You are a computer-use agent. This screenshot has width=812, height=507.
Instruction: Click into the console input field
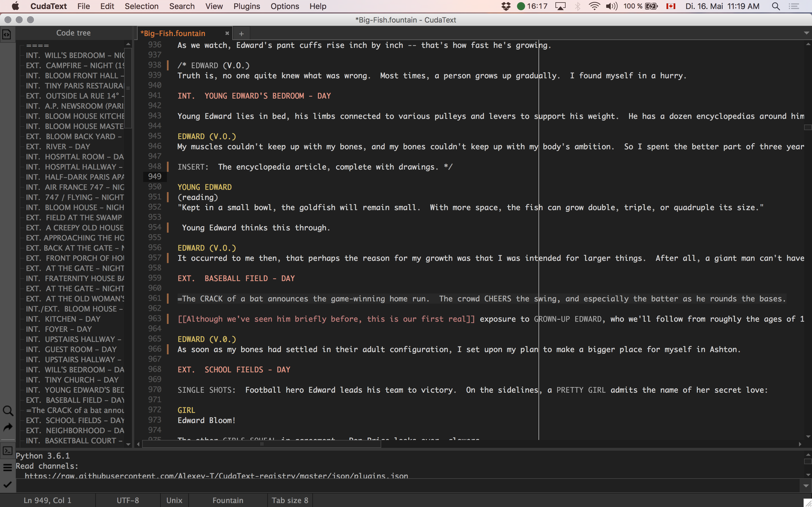(403, 486)
